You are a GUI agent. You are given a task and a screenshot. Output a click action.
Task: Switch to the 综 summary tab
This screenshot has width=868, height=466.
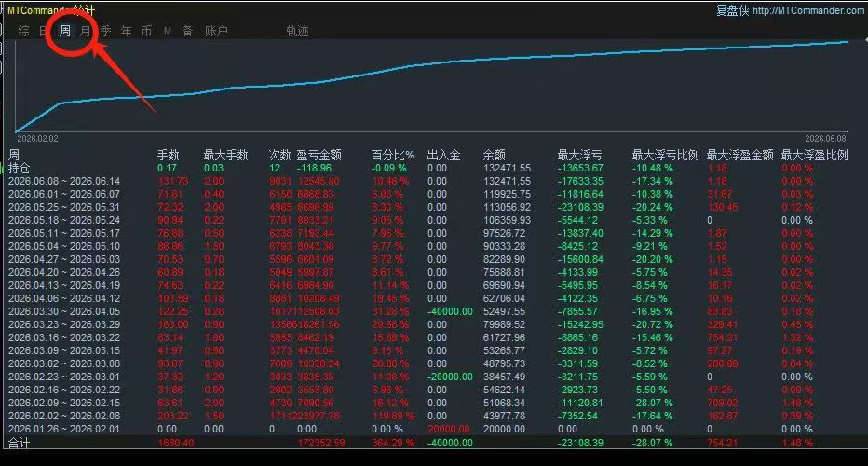[x=24, y=31]
